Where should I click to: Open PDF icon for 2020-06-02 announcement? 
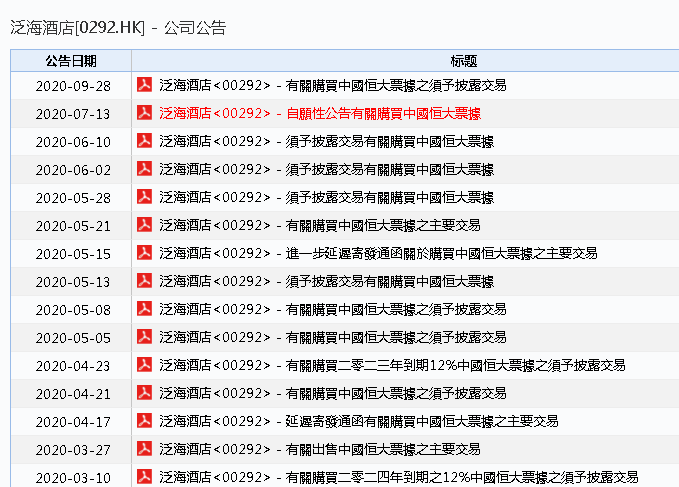[144, 168]
